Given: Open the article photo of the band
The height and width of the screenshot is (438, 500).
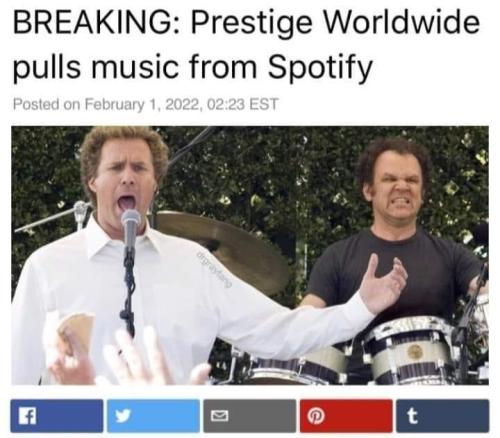Looking at the screenshot, I should point(250,256).
